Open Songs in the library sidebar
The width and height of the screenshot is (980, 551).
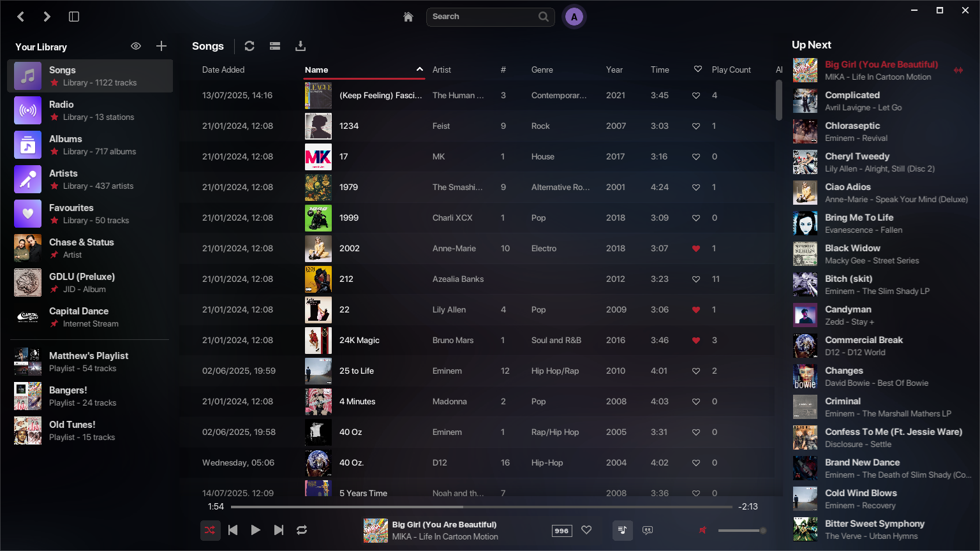(x=90, y=76)
